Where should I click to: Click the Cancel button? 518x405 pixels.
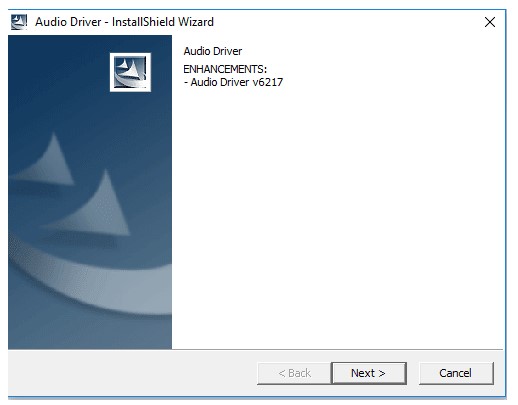tap(456, 373)
